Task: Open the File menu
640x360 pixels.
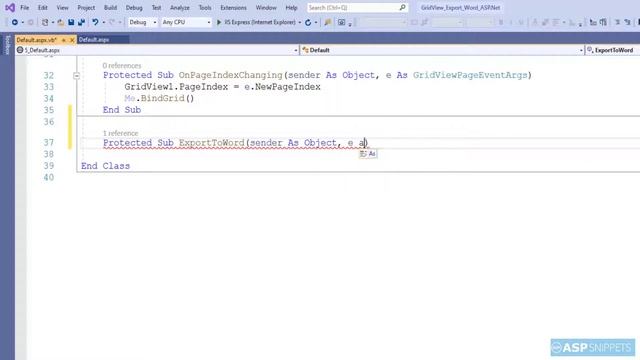Action: point(24,8)
